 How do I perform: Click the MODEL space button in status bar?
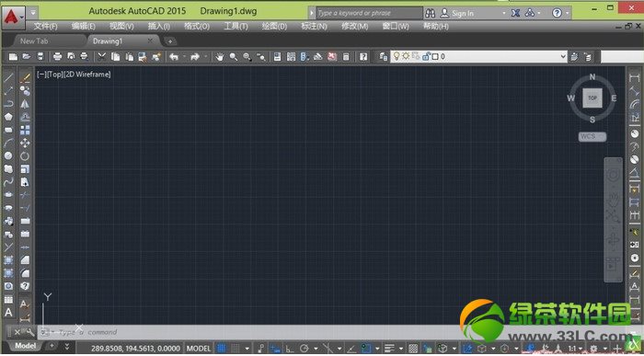point(199,349)
